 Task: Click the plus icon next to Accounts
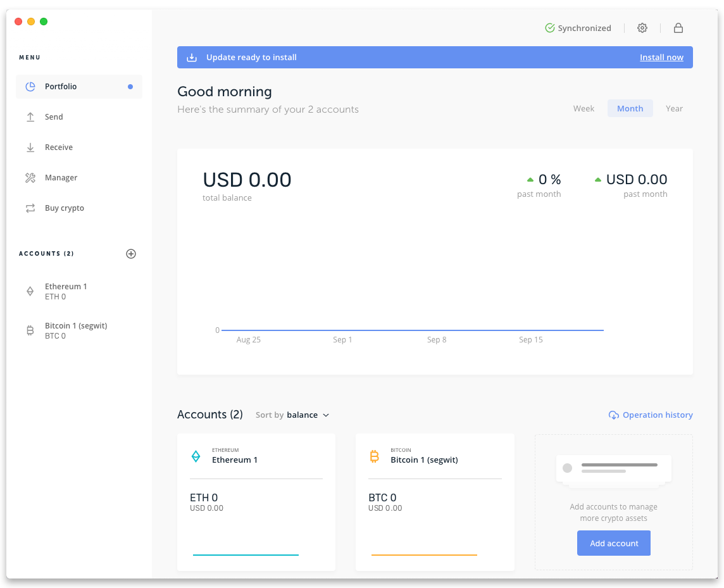pos(131,253)
